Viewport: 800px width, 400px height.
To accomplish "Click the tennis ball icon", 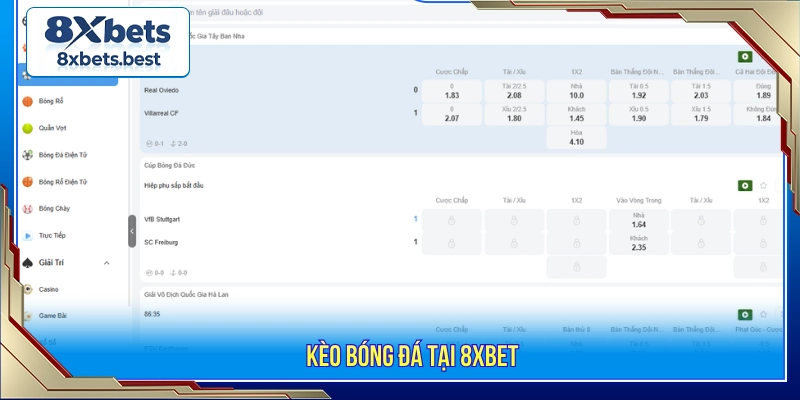I will (x=28, y=129).
